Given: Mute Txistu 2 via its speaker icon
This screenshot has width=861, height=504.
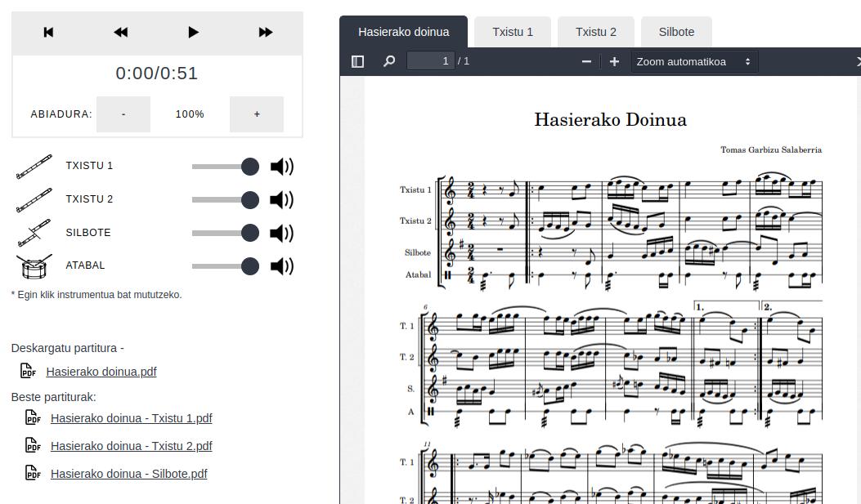Looking at the screenshot, I should tap(282, 199).
